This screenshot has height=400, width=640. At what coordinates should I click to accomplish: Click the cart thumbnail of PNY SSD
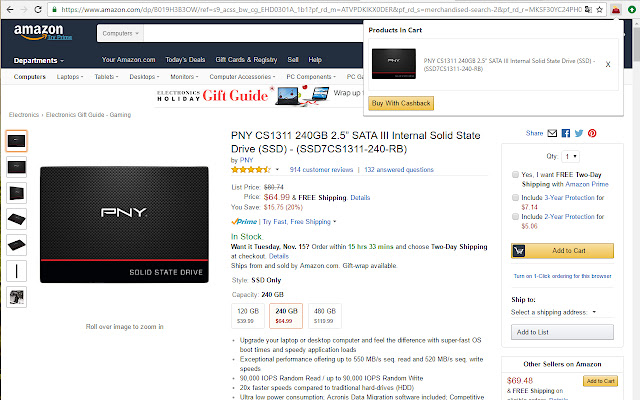(x=394, y=64)
